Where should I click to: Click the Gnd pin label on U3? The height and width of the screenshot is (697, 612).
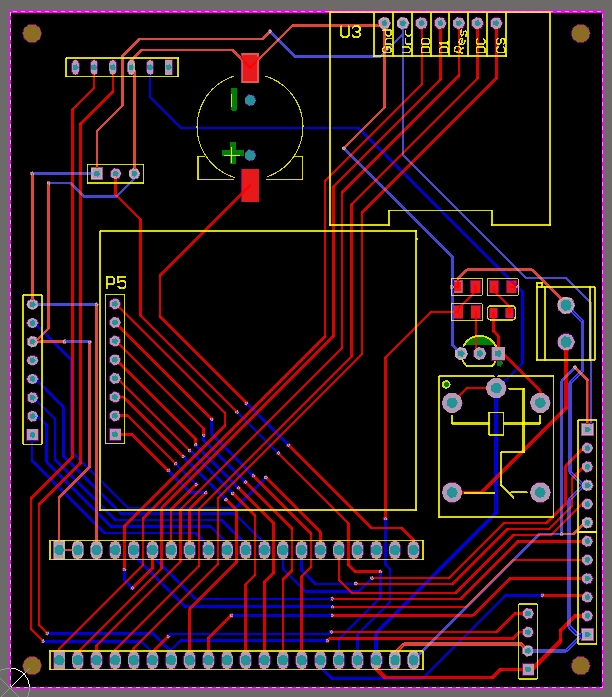click(x=387, y=41)
